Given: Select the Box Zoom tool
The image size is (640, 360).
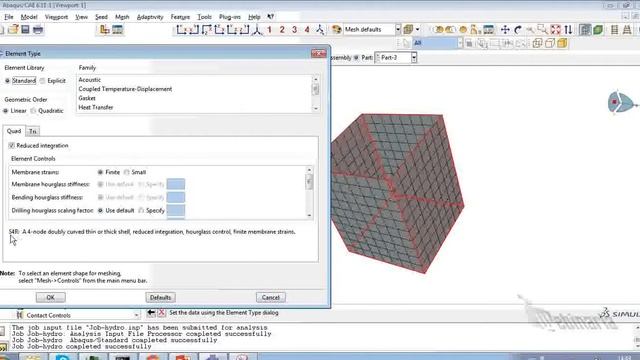Looking at the screenshot, I should pos(542,29).
